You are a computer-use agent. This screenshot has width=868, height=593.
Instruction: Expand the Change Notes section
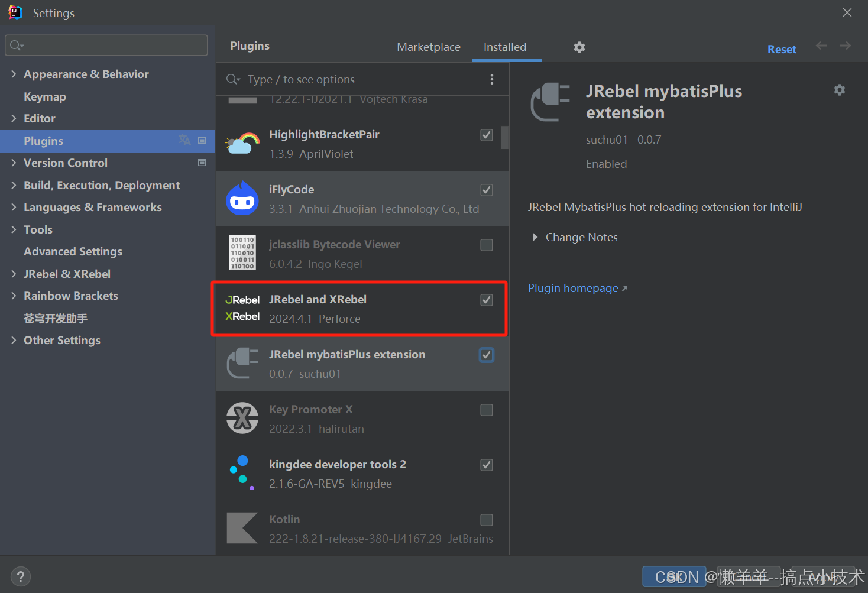coord(535,237)
